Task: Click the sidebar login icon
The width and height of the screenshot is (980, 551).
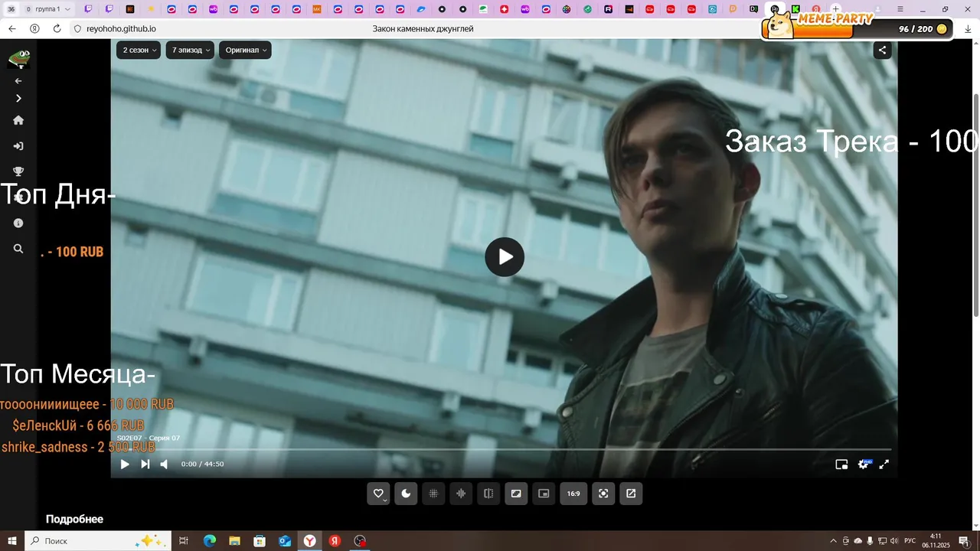Action: [x=18, y=146]
